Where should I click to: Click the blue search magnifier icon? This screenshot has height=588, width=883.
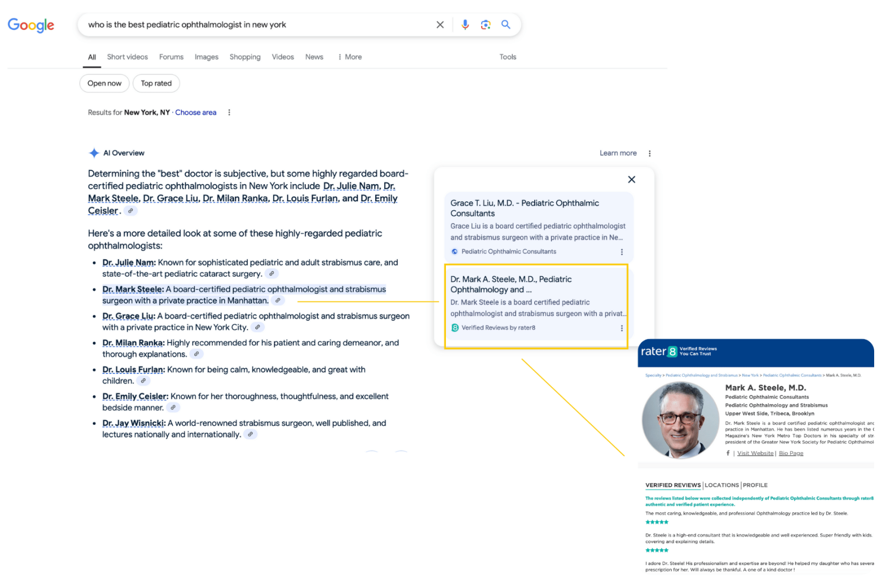coord(506,25)
